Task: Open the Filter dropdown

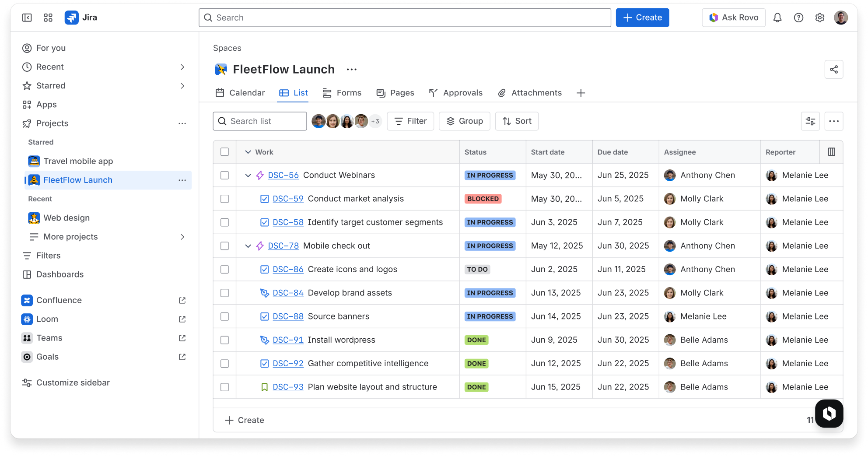Action: [410, 121]
